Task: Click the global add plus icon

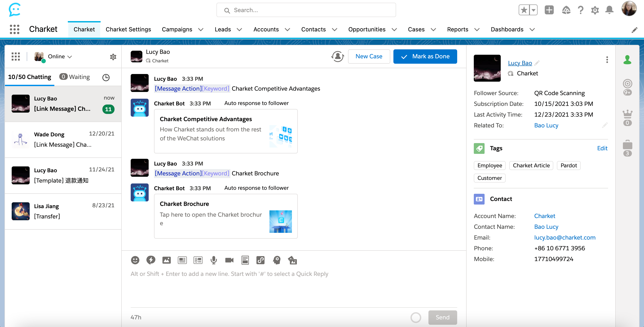Action: coord(549,10)
